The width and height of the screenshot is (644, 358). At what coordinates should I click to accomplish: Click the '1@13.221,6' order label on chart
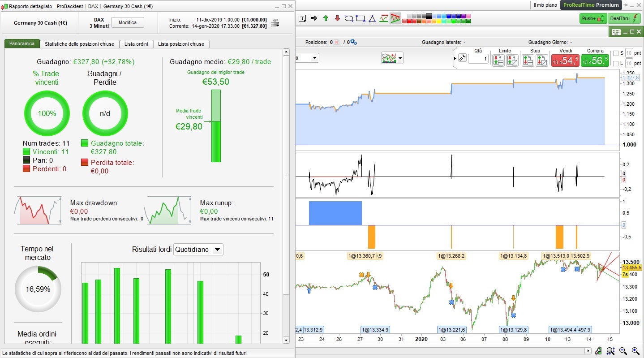(452, 330)
